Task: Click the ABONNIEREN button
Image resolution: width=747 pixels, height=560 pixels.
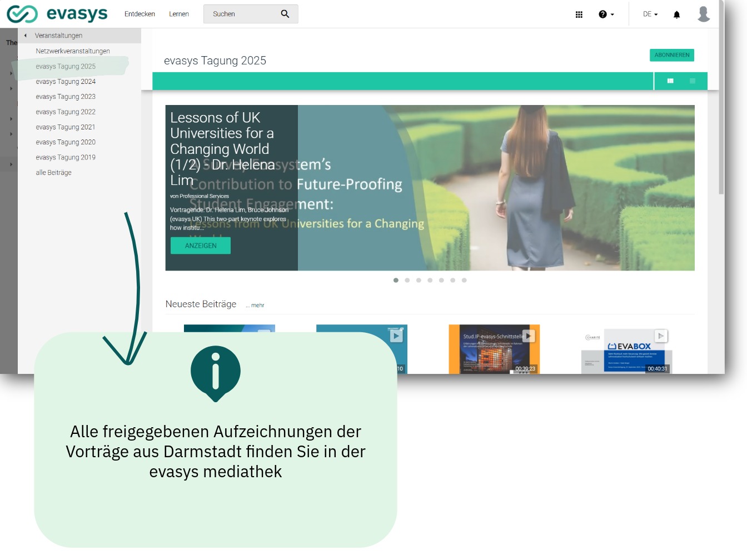Action: [671, 55]
